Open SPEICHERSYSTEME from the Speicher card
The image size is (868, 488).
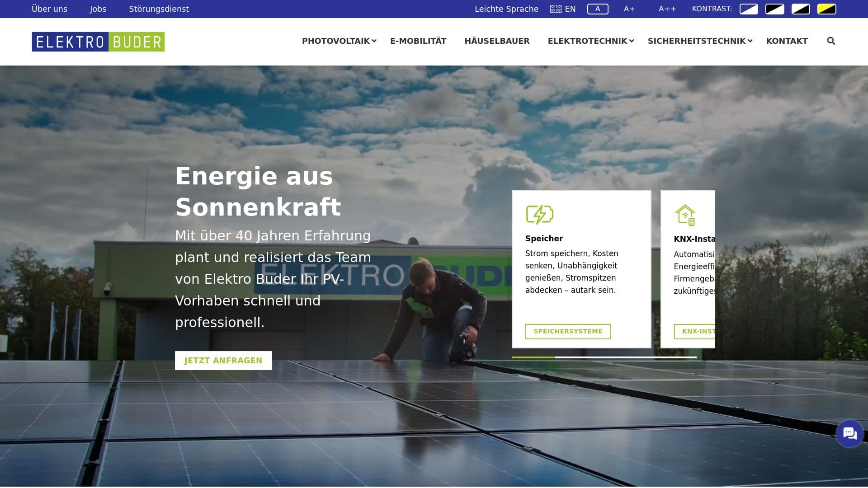(568, 331)
